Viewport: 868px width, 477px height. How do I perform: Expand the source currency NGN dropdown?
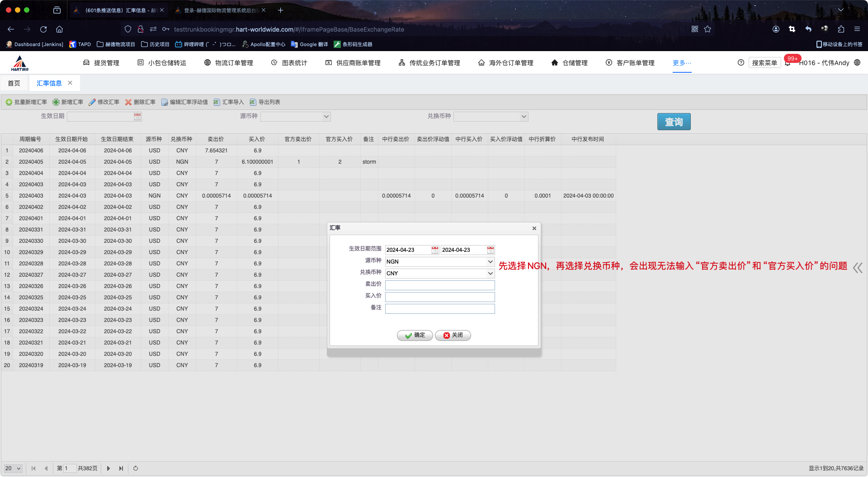click(x=490, y=262)
